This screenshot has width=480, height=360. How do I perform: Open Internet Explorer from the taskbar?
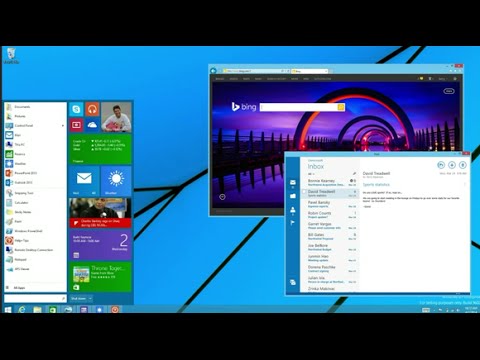[22, 310]
